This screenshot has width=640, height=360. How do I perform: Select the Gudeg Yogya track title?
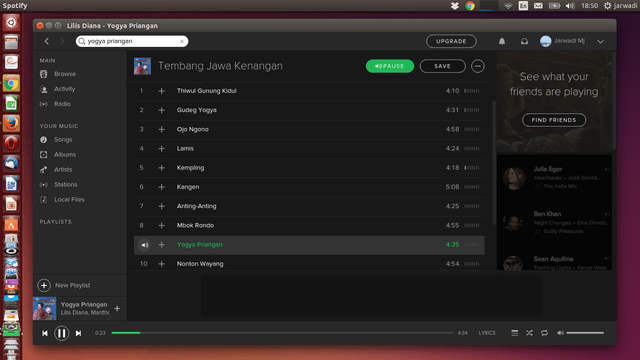(197, 110)
